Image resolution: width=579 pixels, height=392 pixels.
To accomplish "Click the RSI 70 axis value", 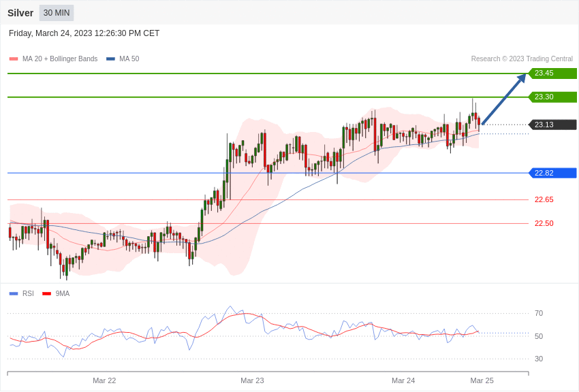I will click(x=539, y=313).
